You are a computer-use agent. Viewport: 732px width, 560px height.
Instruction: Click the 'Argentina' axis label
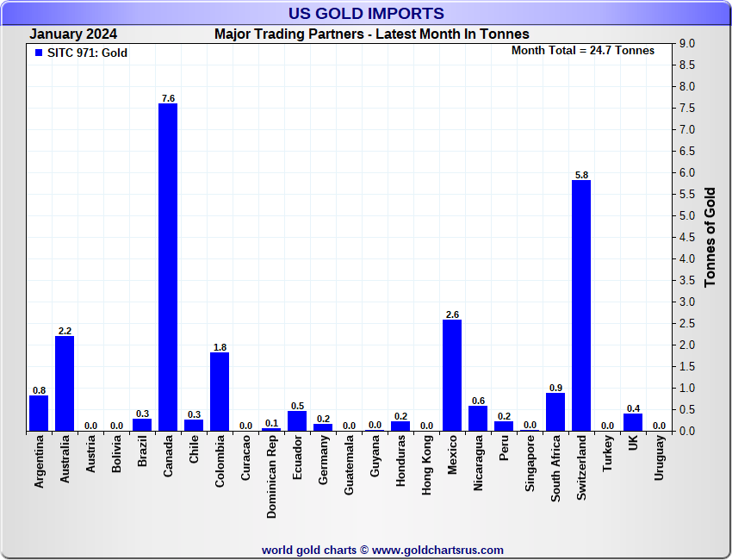pyautogui.click(x=39, y=462)
